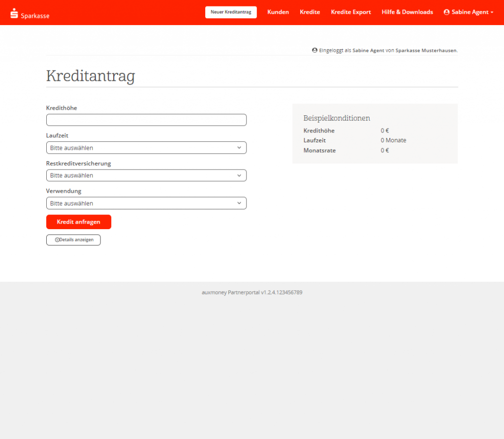Expand the Verwendung select box

tap(146, 203)
